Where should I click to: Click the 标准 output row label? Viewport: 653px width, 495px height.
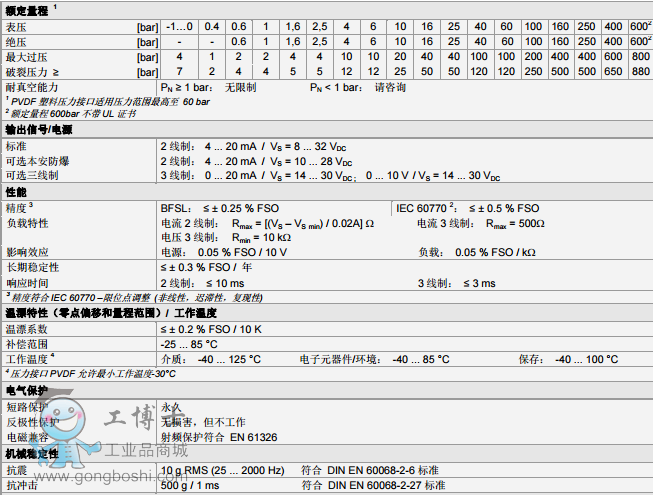coord(16,147)
